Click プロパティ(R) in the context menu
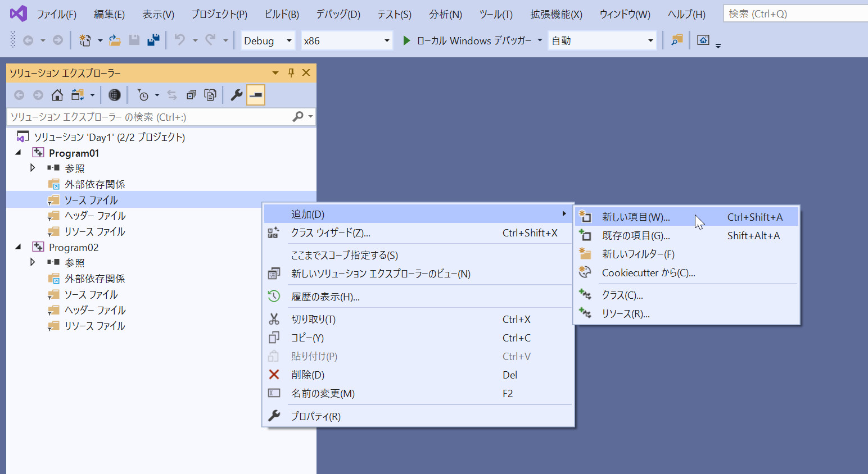 click(x=315, y=417)
